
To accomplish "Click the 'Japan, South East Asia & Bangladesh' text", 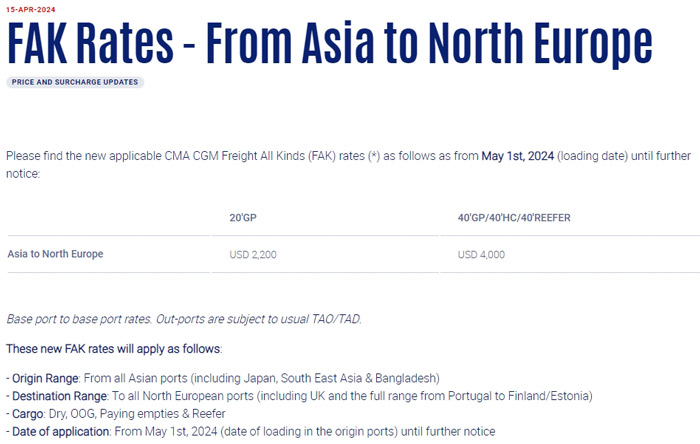I will coord(340,378).
